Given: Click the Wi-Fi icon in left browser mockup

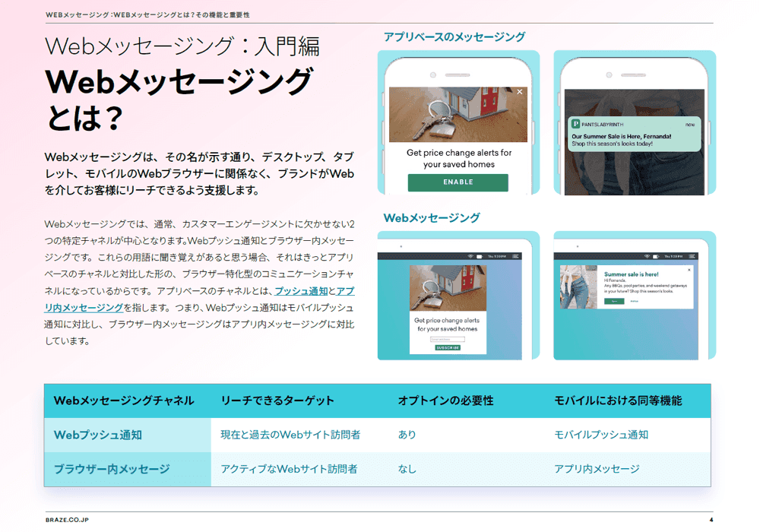Looking at the screenshot, I should coord(470,257).
